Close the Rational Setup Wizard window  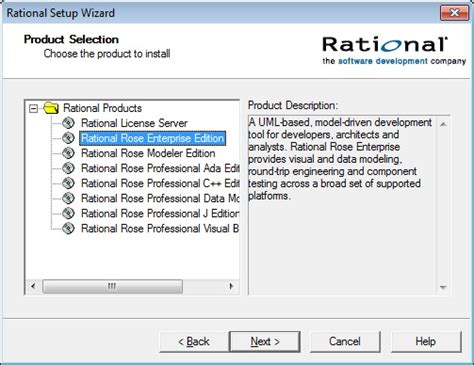454,13
